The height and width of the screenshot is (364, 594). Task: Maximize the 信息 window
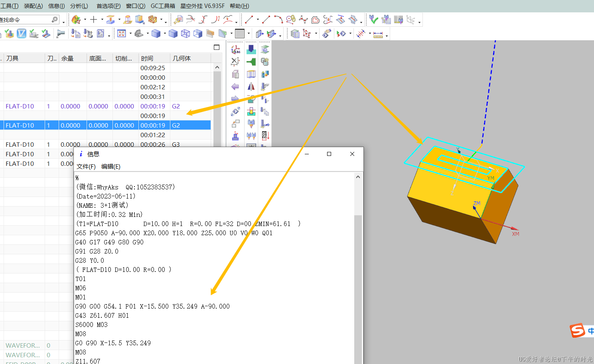click(329, 154)
